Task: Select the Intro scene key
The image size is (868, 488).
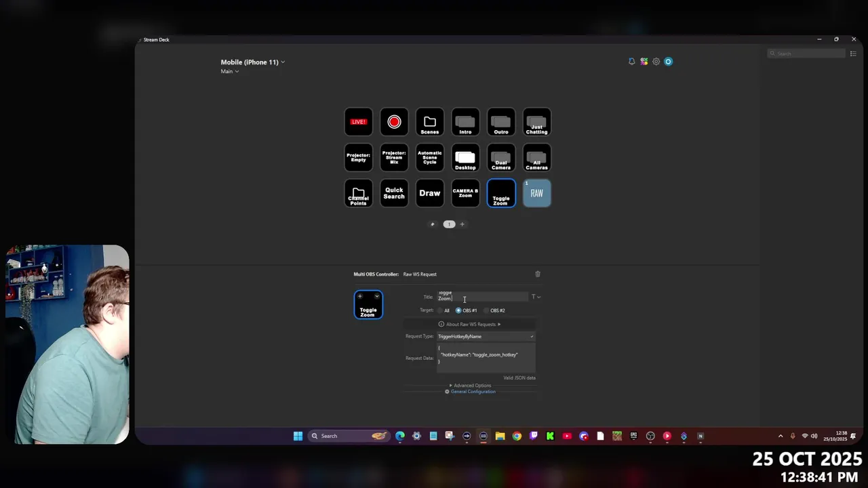Action: point(465,122)
